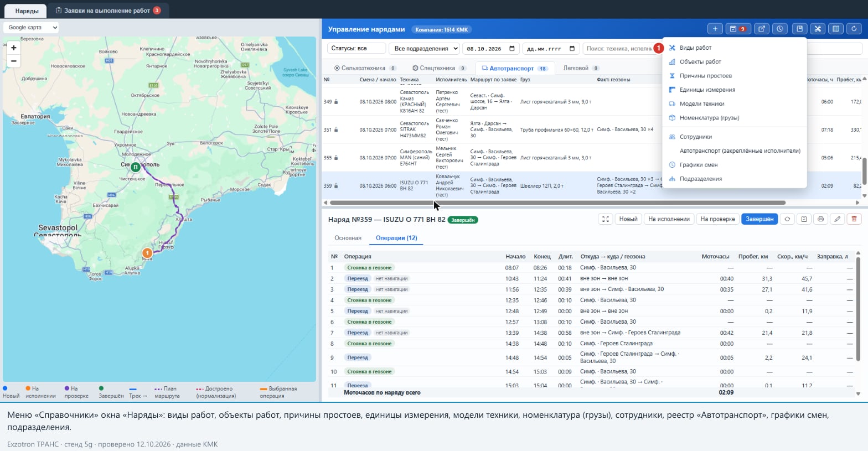Delete work order 359 with trash icon
This screenshot has height=451, width=868.
pyautogui.click(x=854, y=219)
